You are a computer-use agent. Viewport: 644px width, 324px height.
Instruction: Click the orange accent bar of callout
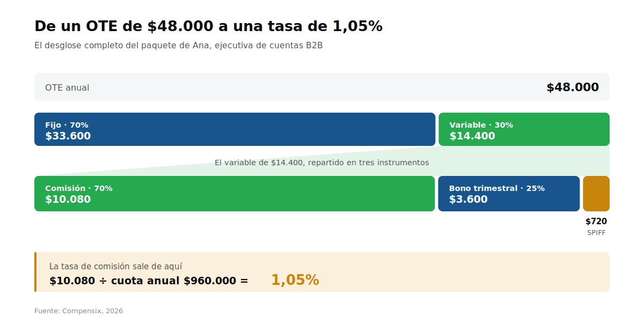[35, 272]
